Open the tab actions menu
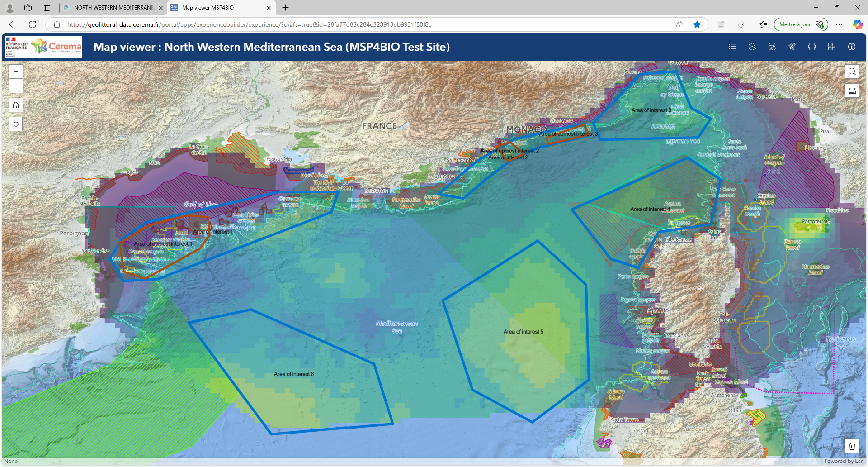Viewport: 868px width, 467px height. coord(47,8)
